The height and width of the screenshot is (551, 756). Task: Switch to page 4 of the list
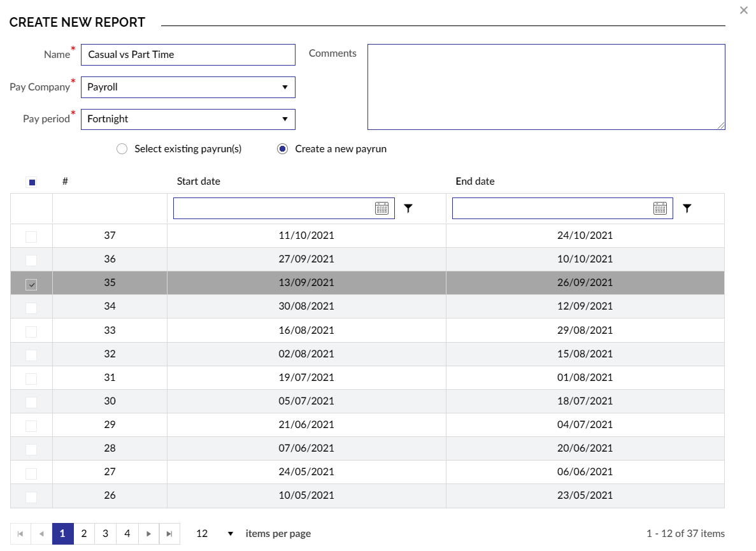127,534
